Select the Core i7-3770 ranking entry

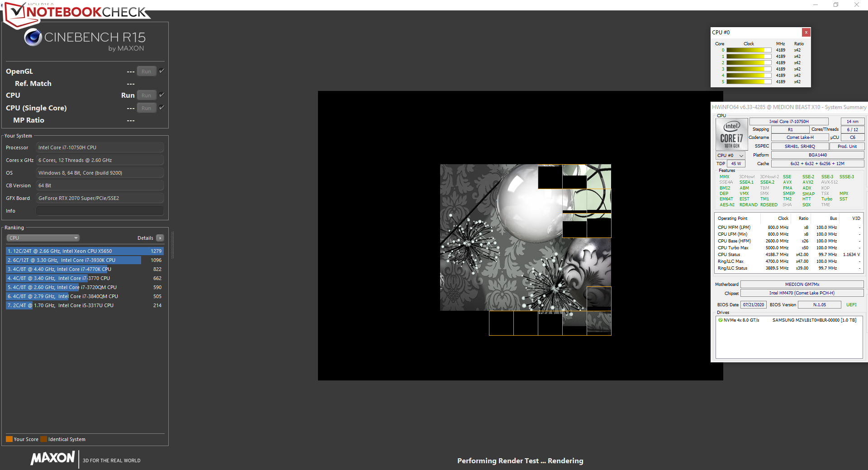(85, 278)
